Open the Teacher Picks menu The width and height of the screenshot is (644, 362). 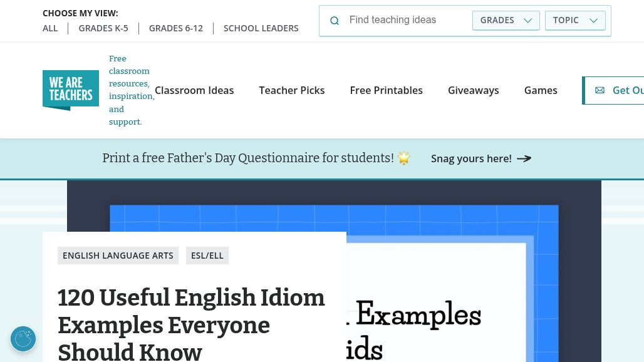point(291,90)
